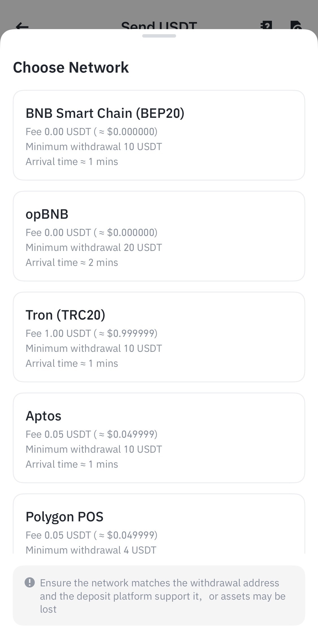Tap Polygon POS fee 0.05 USDT line
Image resolution: width=318 pixels, height=644 pixels.
92,535
